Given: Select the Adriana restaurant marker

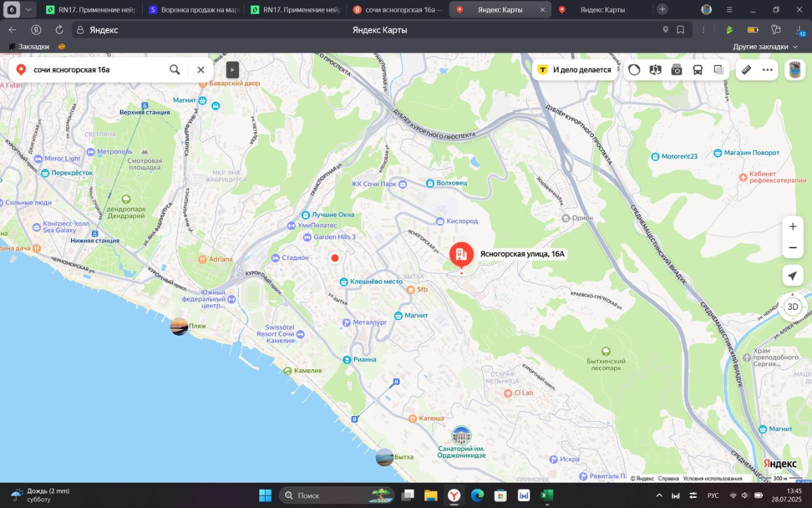Looking at the screenshot, I should click(202, 259).
